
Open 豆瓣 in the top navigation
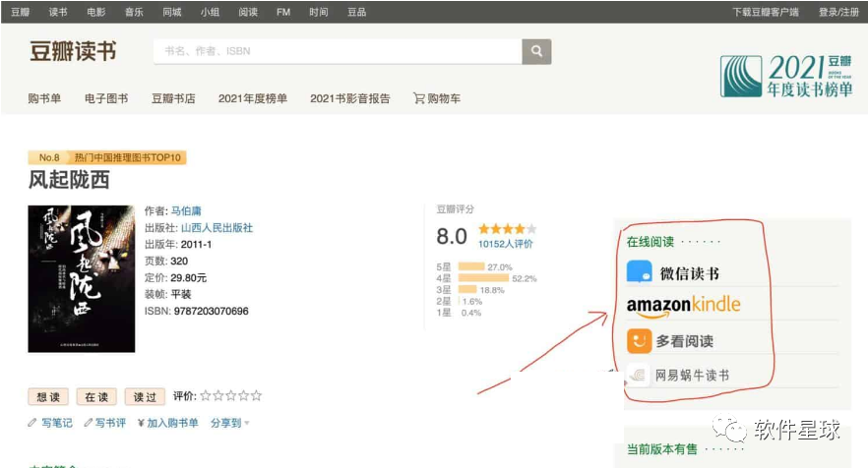20,12
